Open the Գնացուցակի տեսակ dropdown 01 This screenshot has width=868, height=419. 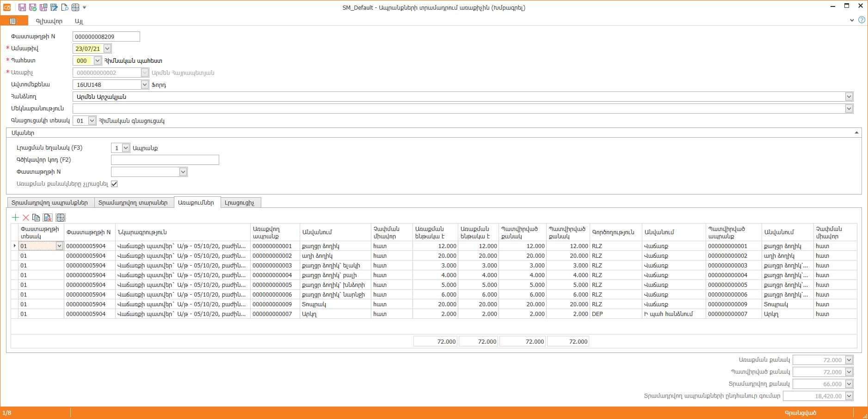point(92,121)
